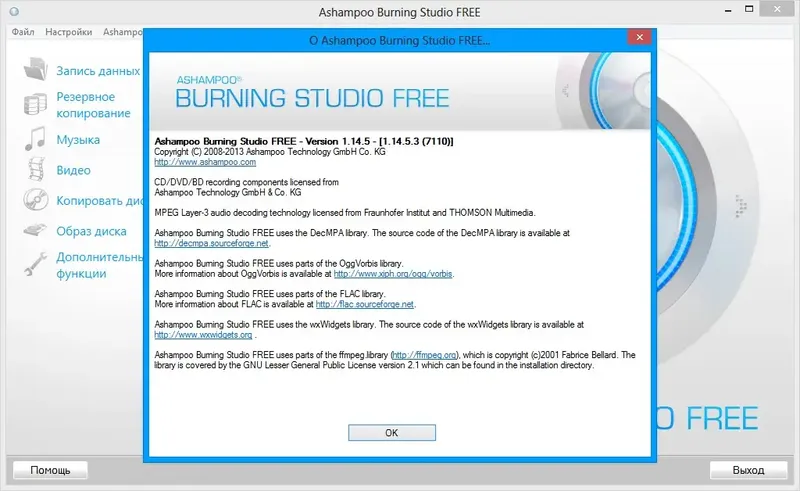Select Музыка in sidebar
Viewport: 800px width, 491px height.
(x=78, y=139)
